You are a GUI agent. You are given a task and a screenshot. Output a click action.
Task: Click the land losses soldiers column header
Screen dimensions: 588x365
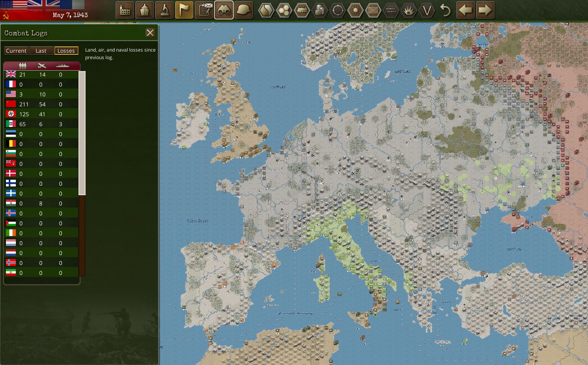(x=23, y=66)
